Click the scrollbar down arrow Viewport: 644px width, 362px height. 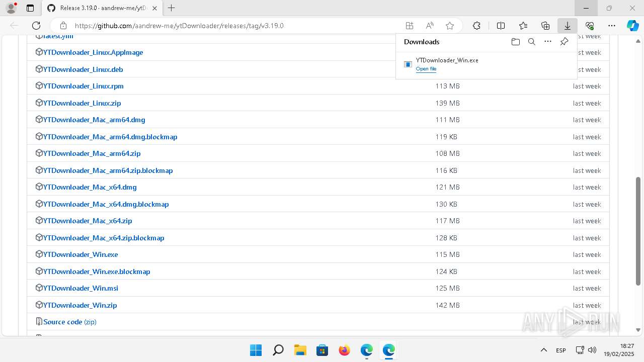(638, 330)
